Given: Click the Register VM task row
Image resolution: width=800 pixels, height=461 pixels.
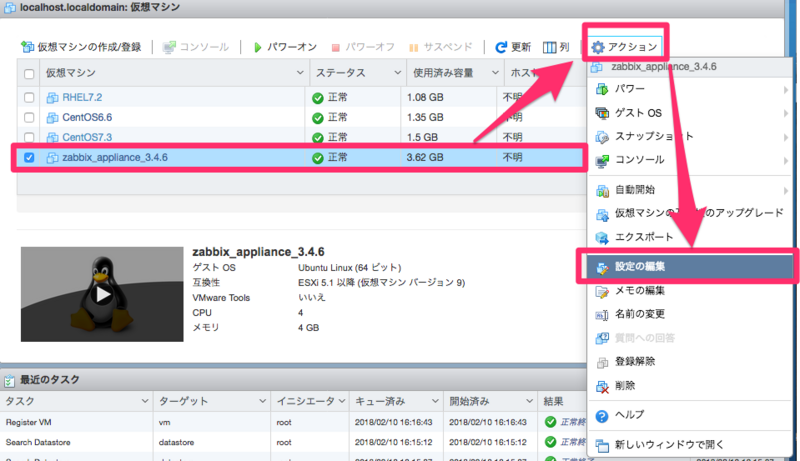Looking at the screenshot, I should 293,422.
